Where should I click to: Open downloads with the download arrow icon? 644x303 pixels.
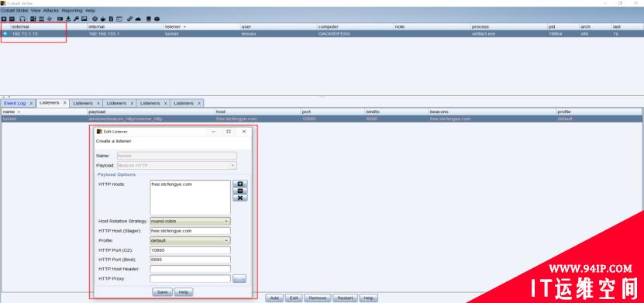coord(68,19)
